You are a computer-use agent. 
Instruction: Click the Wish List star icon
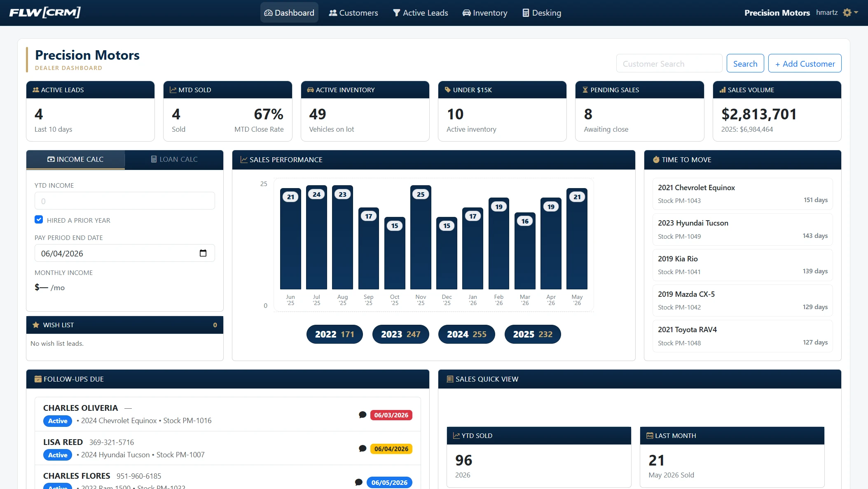tap(36, 325)
